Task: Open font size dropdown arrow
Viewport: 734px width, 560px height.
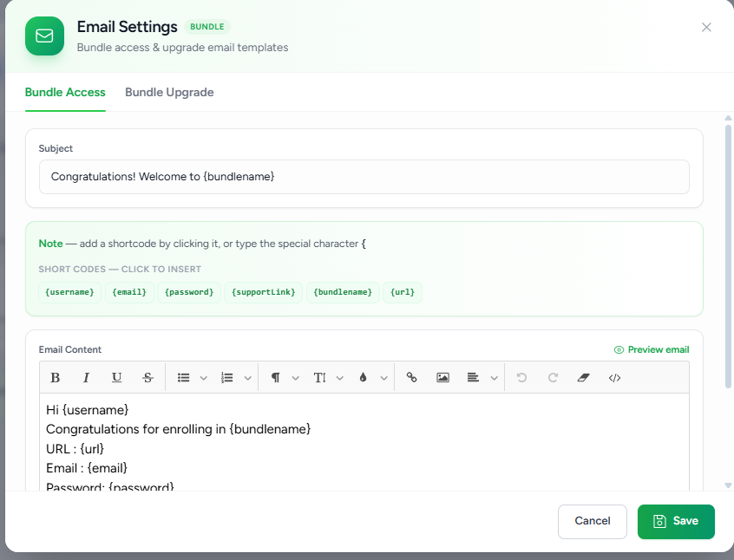Action: 340,378
